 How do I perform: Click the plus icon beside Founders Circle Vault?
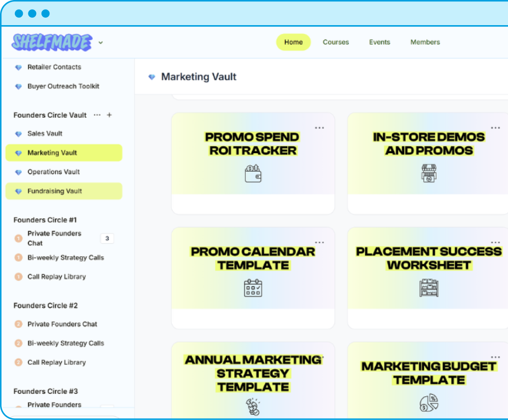[x=109, y=115]
